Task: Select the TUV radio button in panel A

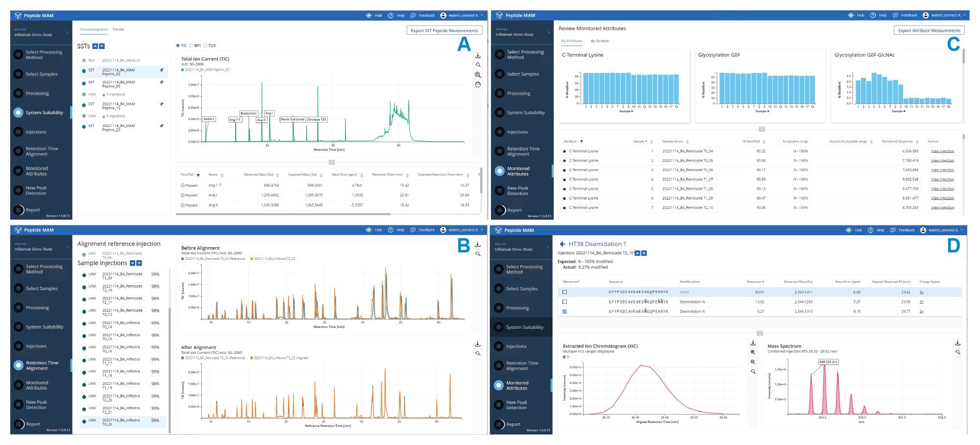Action: click(205, 46)
